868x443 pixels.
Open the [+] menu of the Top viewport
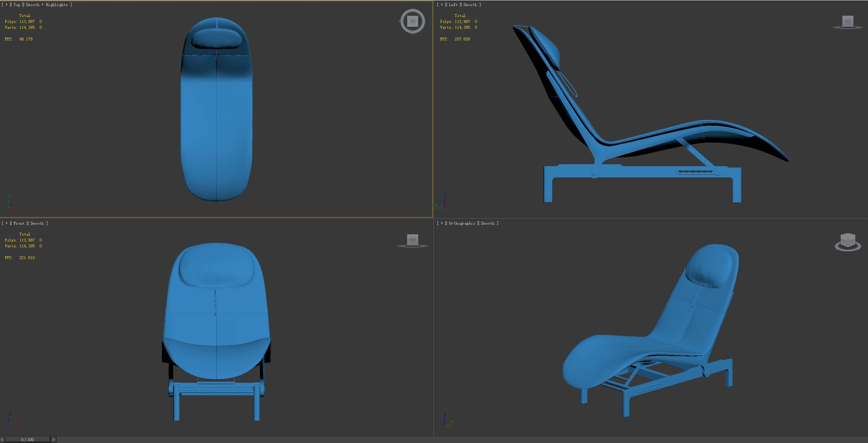coord(6,5)
